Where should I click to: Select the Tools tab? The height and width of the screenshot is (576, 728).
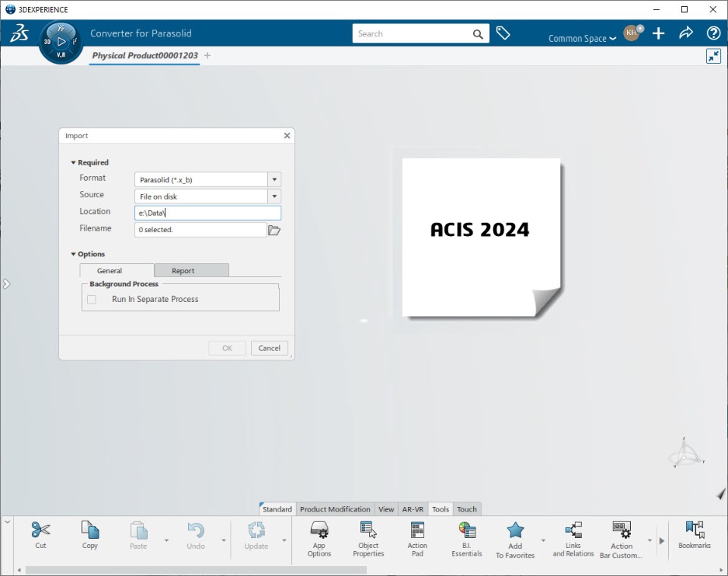440,509
